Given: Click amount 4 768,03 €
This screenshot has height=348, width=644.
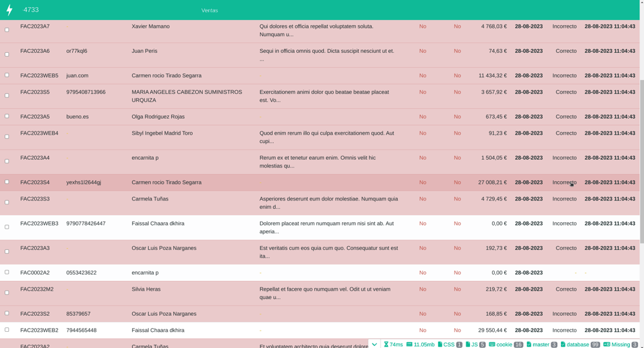Looking at the screenshot, I should pos(494,26).
